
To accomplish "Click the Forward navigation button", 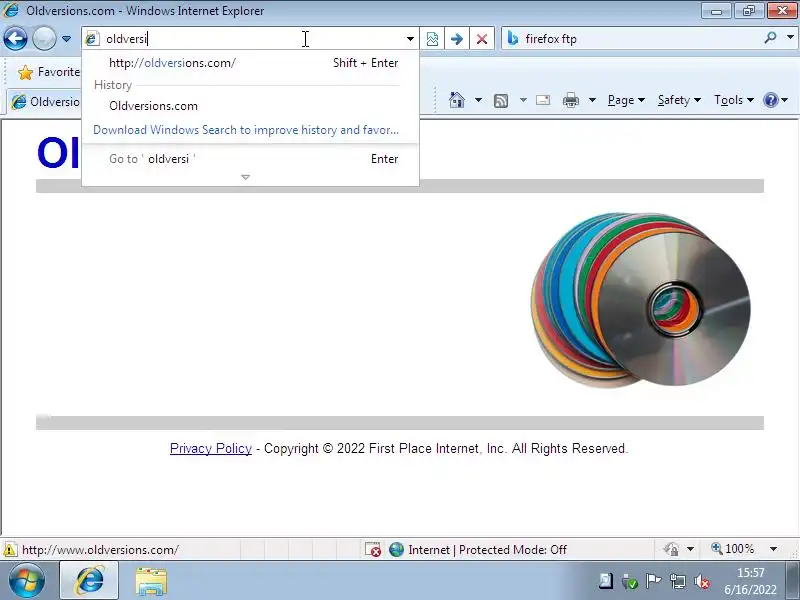I will (44, 39).
